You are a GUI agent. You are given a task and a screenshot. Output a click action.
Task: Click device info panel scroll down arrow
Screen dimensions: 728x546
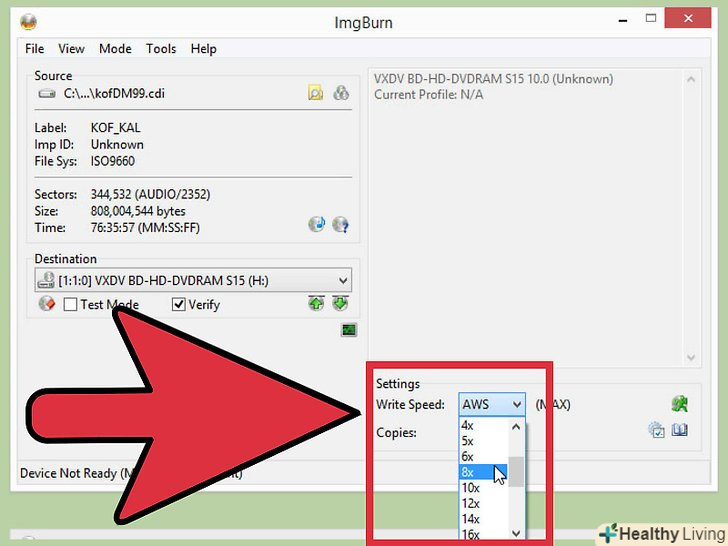[691, 357]
